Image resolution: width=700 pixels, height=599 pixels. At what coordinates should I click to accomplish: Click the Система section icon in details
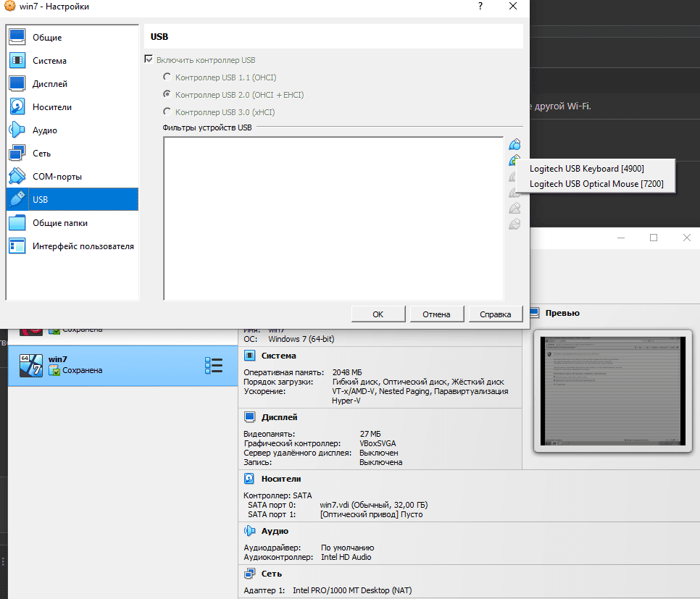click(249, 356)
